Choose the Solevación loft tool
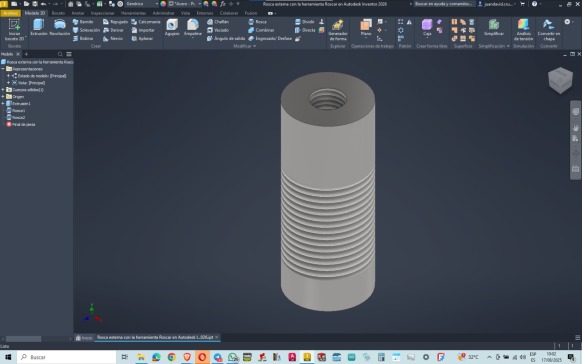The height and width of the screenshot is (364, 582). [x=86, y=30]
